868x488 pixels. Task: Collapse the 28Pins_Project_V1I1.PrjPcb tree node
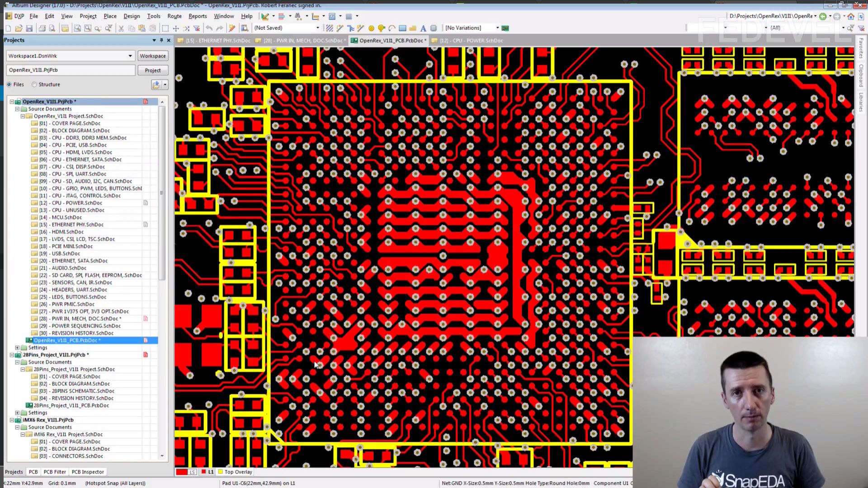tap(12, 355)
